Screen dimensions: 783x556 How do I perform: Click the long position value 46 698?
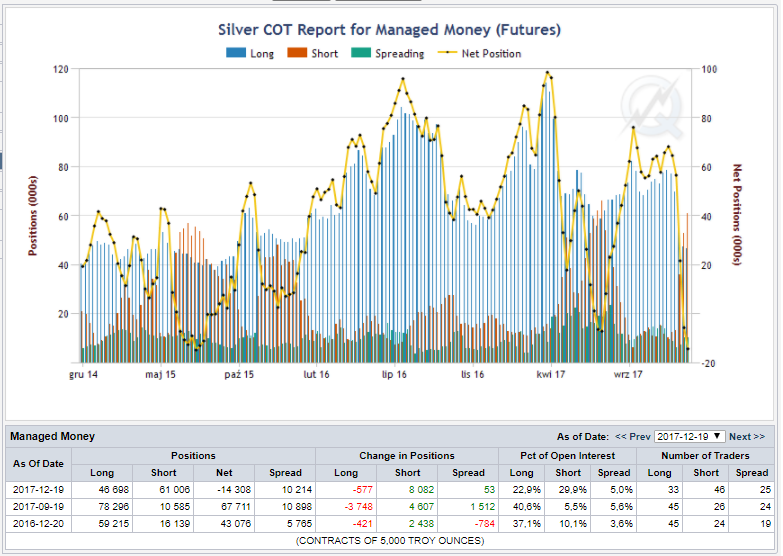(x=114, y=490)
